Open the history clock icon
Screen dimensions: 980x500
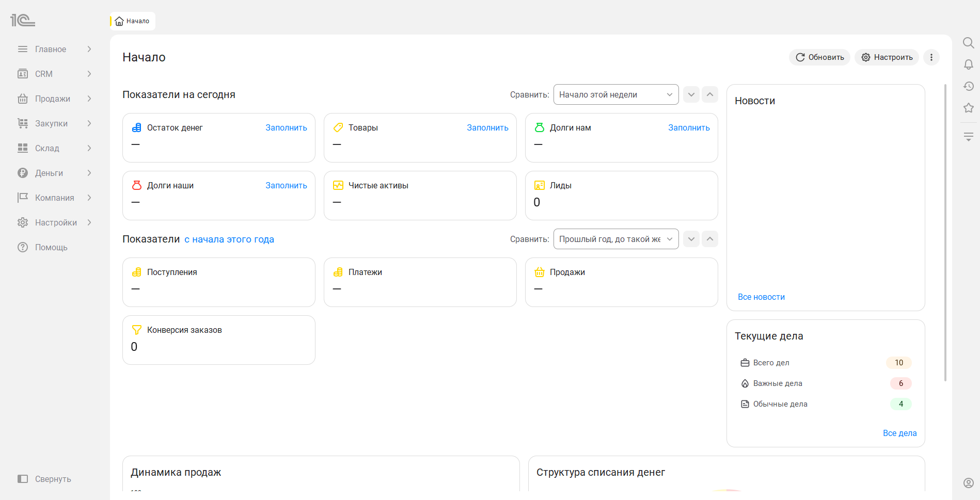click(968, 86)
